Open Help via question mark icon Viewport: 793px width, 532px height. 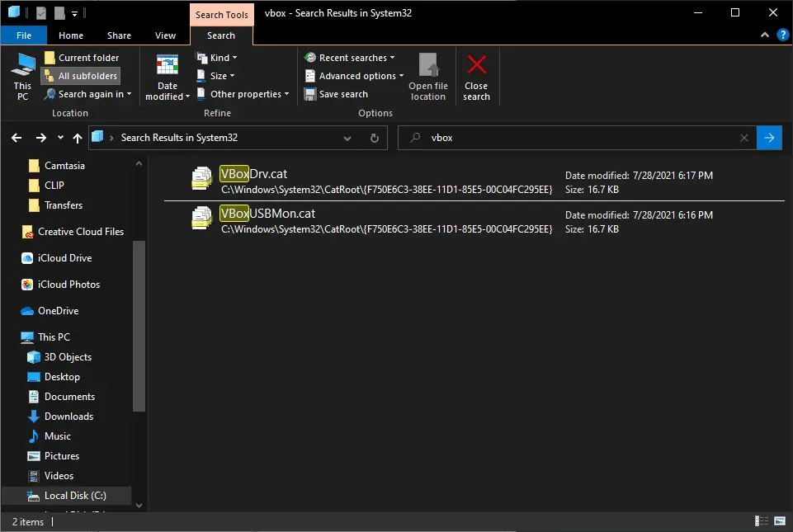782,35
